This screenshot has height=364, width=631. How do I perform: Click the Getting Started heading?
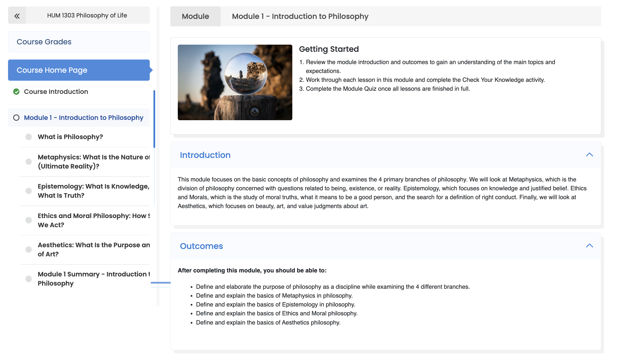pyautogui.click(x=329, y=49)
